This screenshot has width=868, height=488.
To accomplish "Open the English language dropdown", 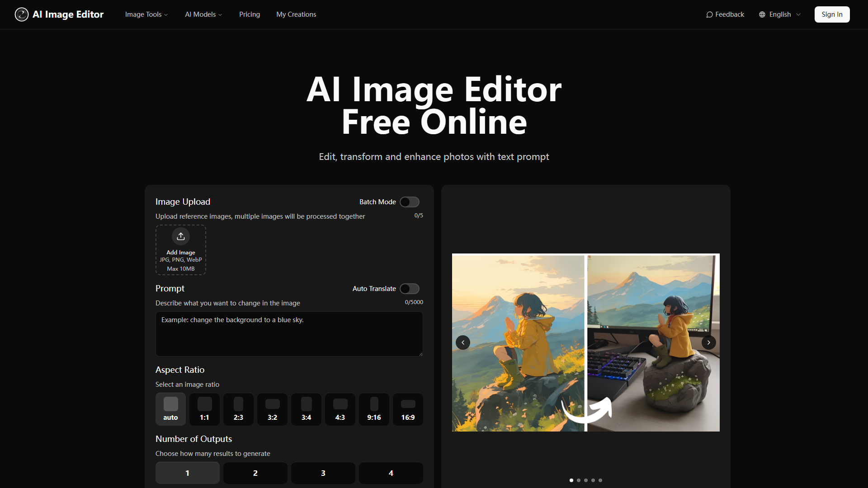I will (780, 14).
